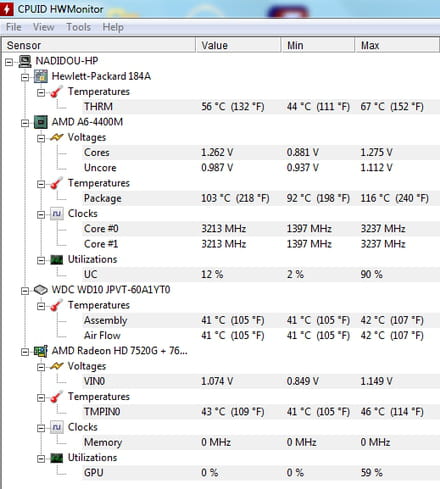
Task: Collapse the NADIDOU-HP root node
Action: [9, 62]
